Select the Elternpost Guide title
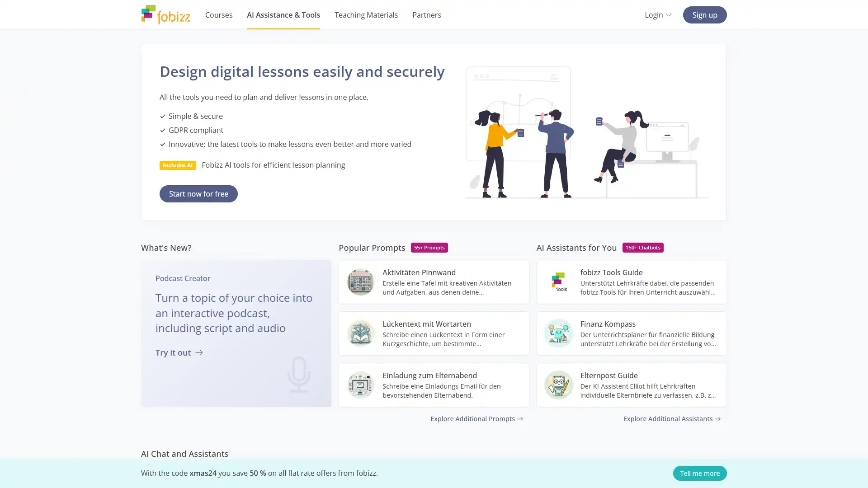This screenshot has width=868, height=488. (x=609, y=375)
